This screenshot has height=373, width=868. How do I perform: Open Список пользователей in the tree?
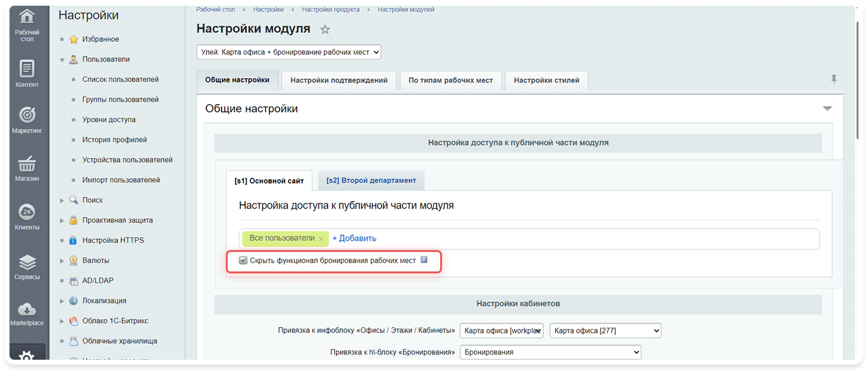[x=120, y=79]
